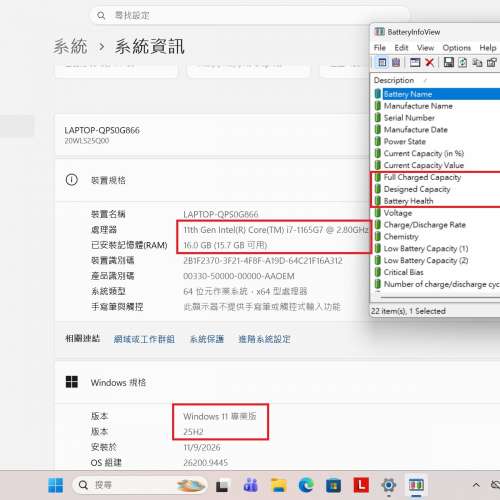Open the 網域或工作群組 link
This screenshot has height=500, width=500.
(x=144, y=339)
